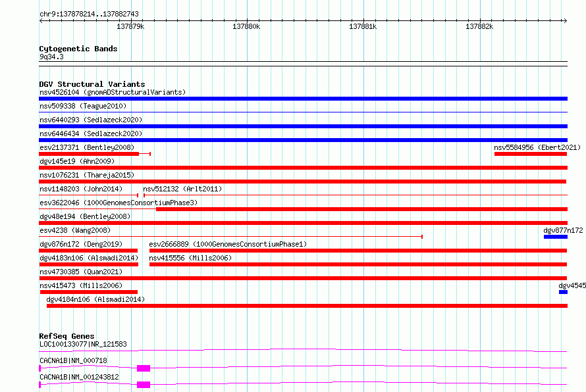Click the 137879k ruler tick label
The image size is (586, 392).
[x=130, y=26]
